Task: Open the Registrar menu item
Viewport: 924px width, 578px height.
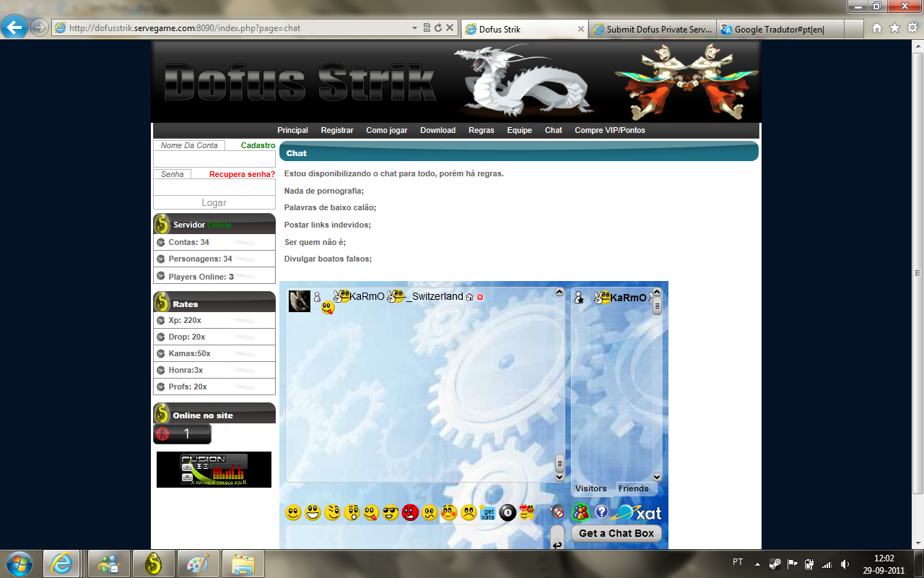Action: click(337, 130)
